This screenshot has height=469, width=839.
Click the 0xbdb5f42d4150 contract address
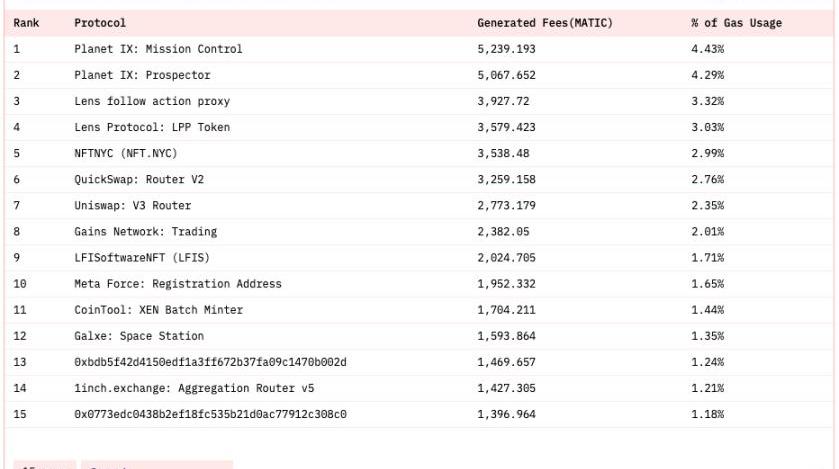210,361
